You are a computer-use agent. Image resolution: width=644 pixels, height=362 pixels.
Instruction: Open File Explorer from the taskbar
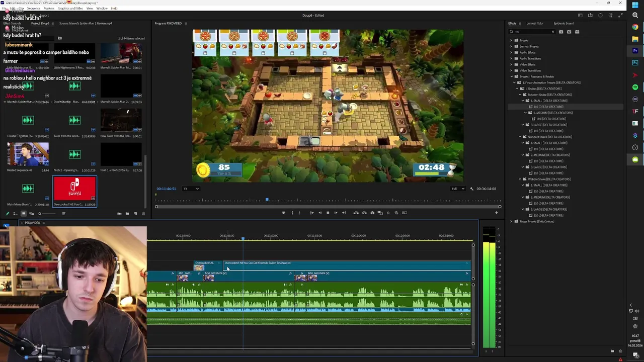coord(635,39)
